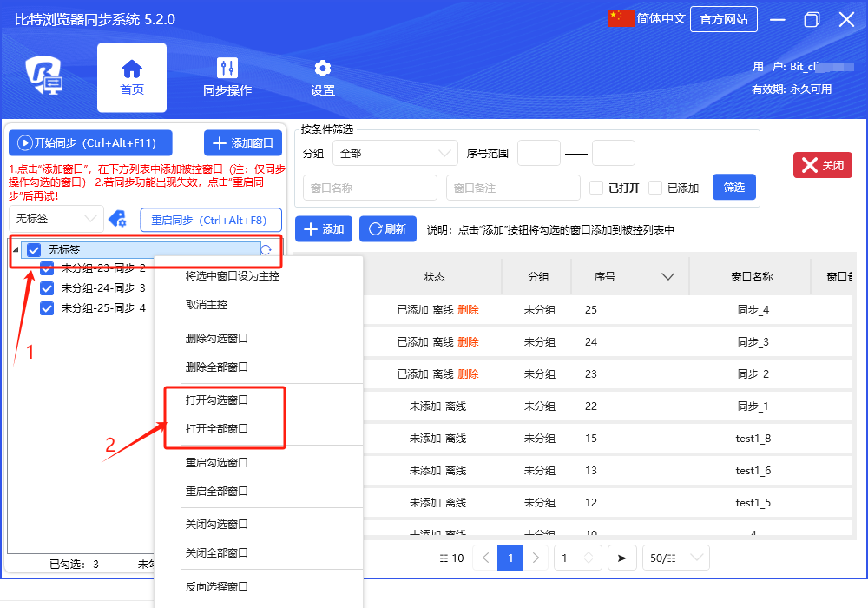Toggle the 已打开 filter checkbox
This screenshot has width=868, height=608.
tap(596, 188)
